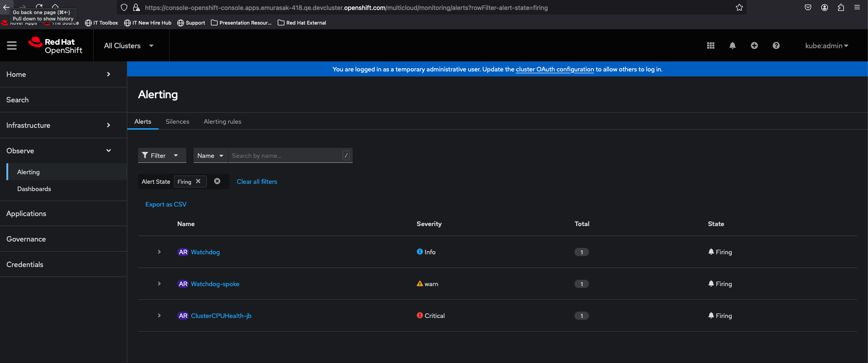This screenshot has height=363, width=868.
Task: Open the Filter dropdown
Action: click(162, 156)
